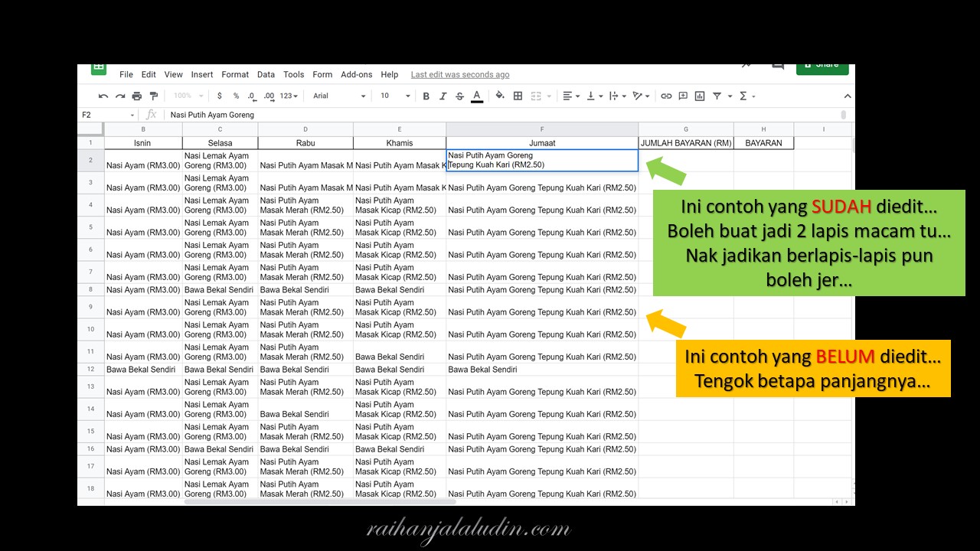Select the edited cell F2
This screenshot has width=980, height=551.
point(542,161)
